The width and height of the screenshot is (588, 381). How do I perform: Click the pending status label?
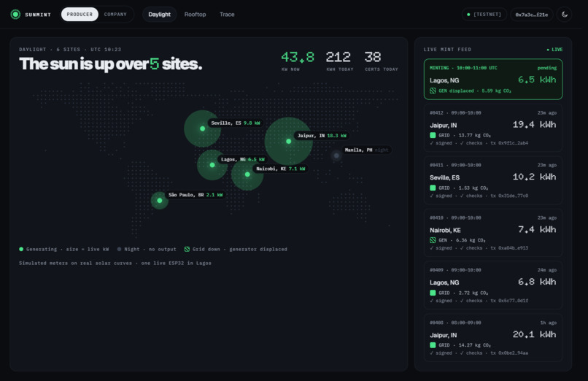(x=547, y=68)
